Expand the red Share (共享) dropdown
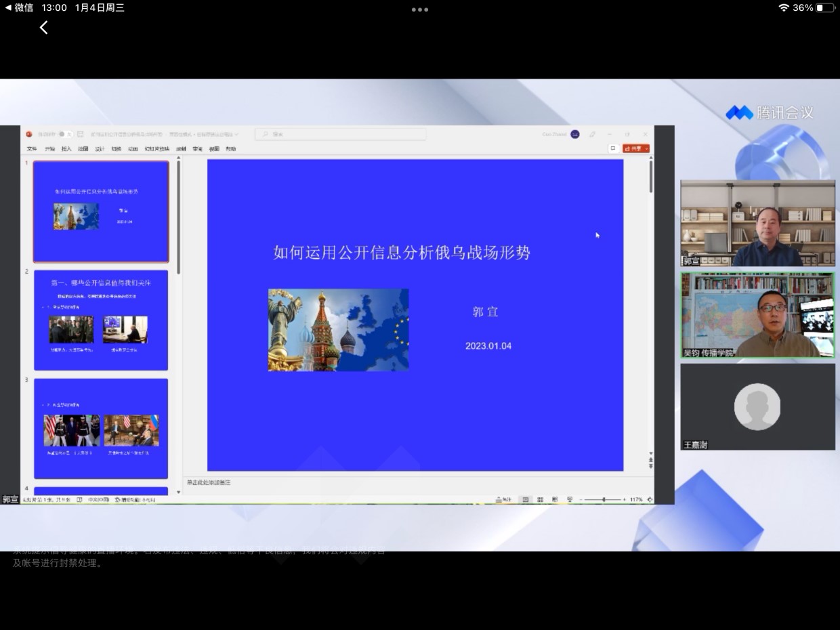840x630 pixels. coord(646,148)
